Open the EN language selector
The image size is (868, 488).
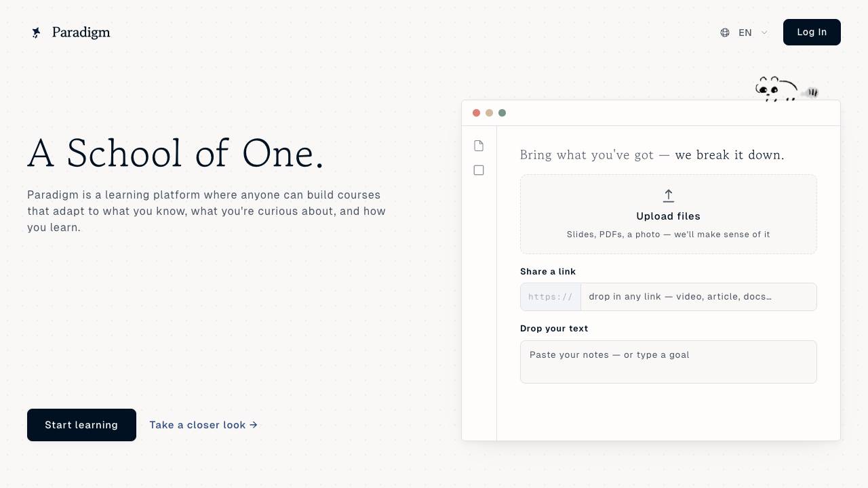click(x=745, y=33)
